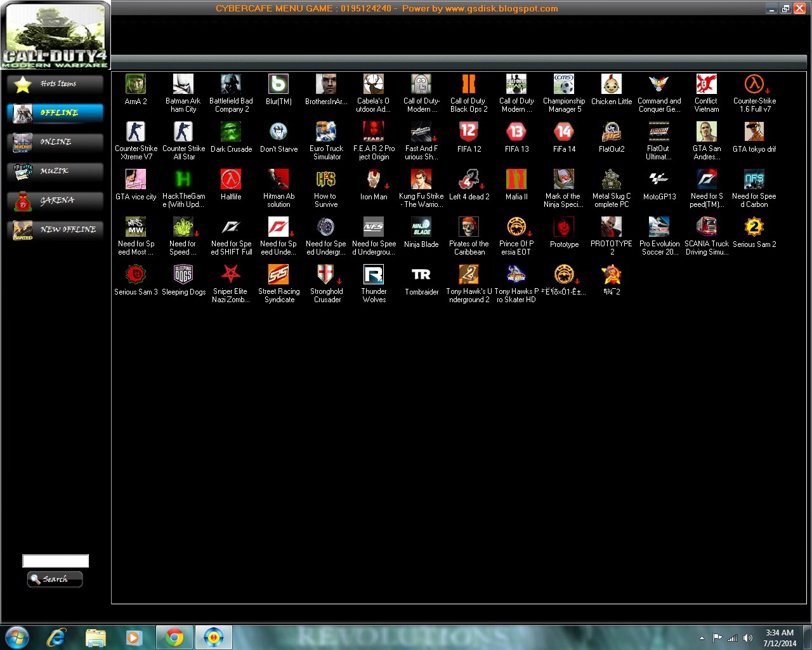The image size is (812, 650).
Task: Start Street Racing Syndicate
Action: (x=278, y=274)
